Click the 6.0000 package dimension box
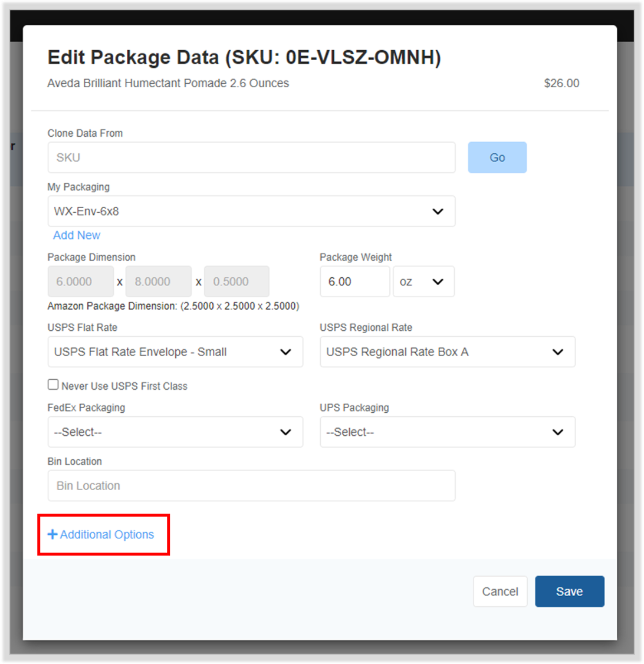644x664 pixels. (x=80, y=282)
